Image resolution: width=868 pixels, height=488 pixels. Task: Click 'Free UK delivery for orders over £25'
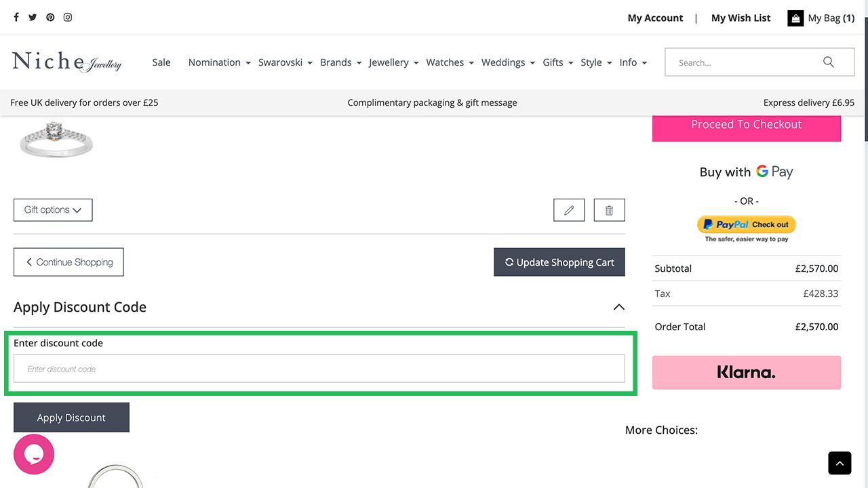(x=84, y=103)
